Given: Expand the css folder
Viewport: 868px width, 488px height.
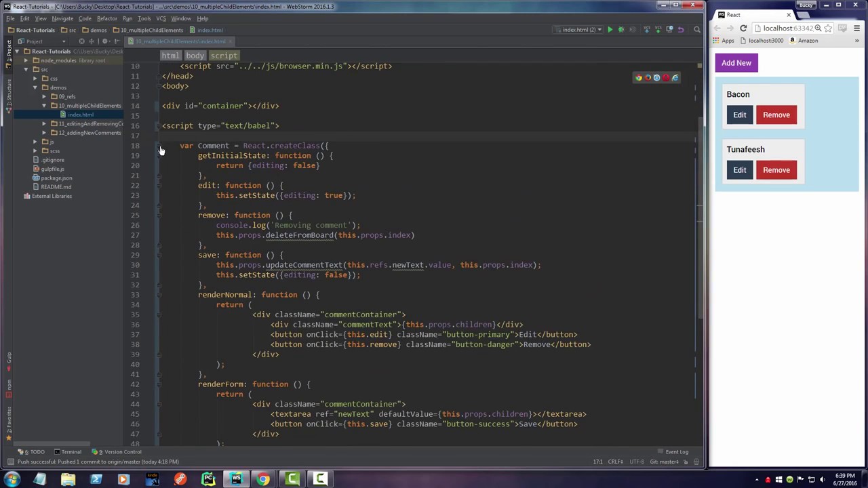Looking at the screenshot, I should 35,79.
